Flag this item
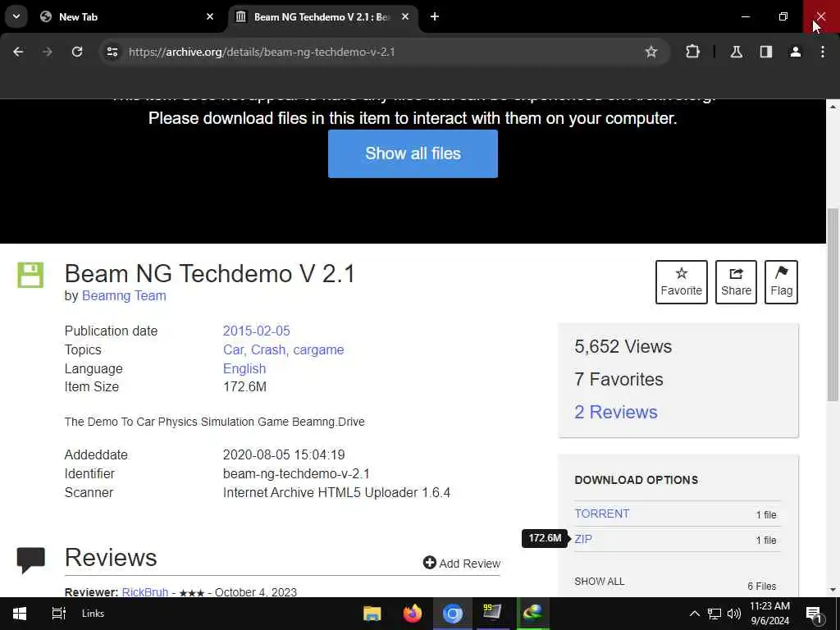Screen dimensions: 840x630 [781, 282]
